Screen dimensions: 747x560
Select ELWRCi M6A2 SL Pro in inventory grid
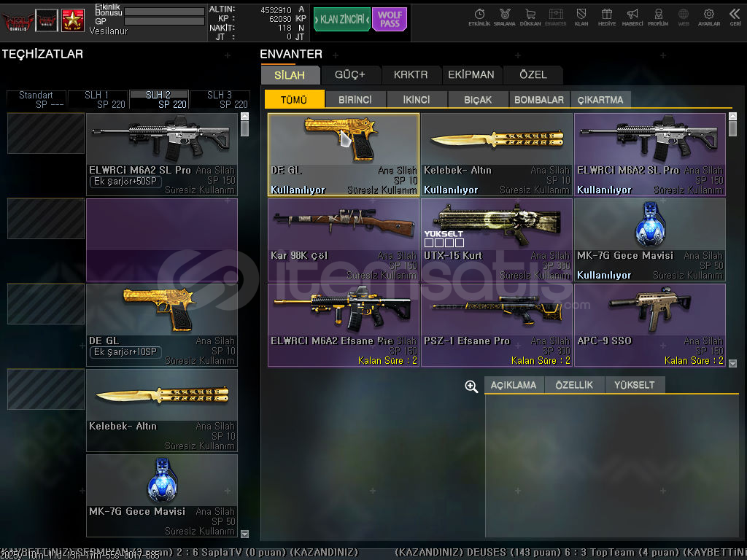pyautogui.click(x=650, y=155)
